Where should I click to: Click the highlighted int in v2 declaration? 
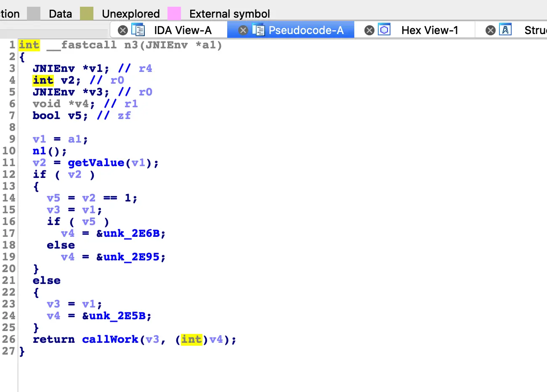pos(43,80)
